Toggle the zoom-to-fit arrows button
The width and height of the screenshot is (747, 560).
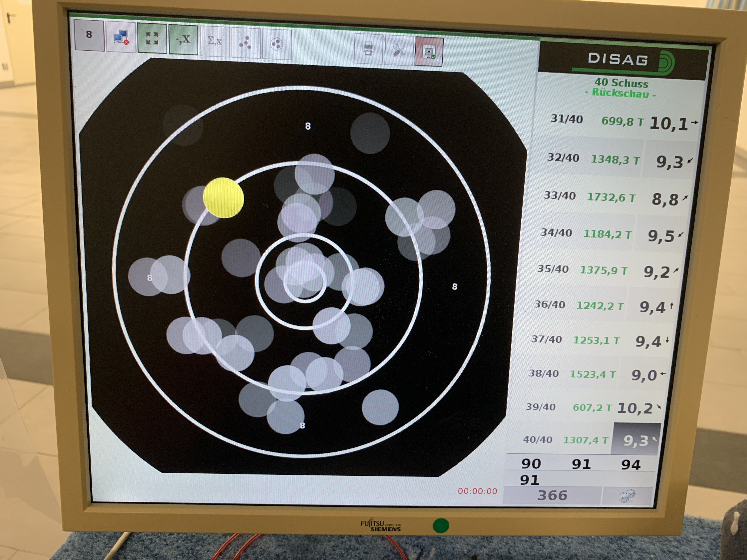pyautogui.click(x=152, y=39)
